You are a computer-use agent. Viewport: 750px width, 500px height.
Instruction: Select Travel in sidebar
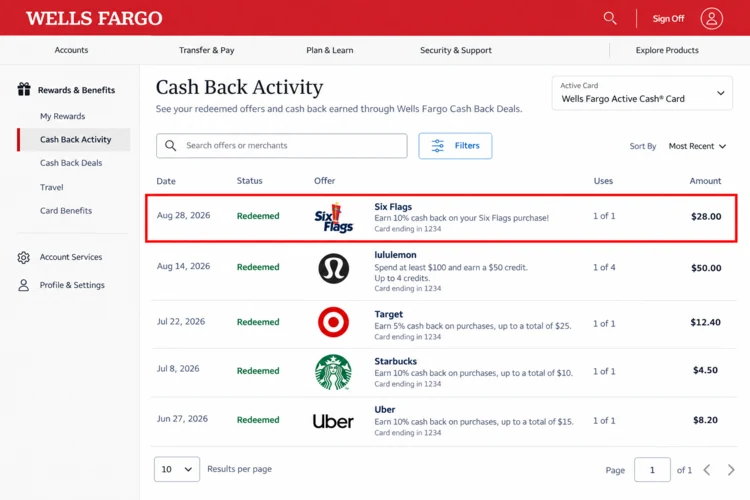(52, 187)
